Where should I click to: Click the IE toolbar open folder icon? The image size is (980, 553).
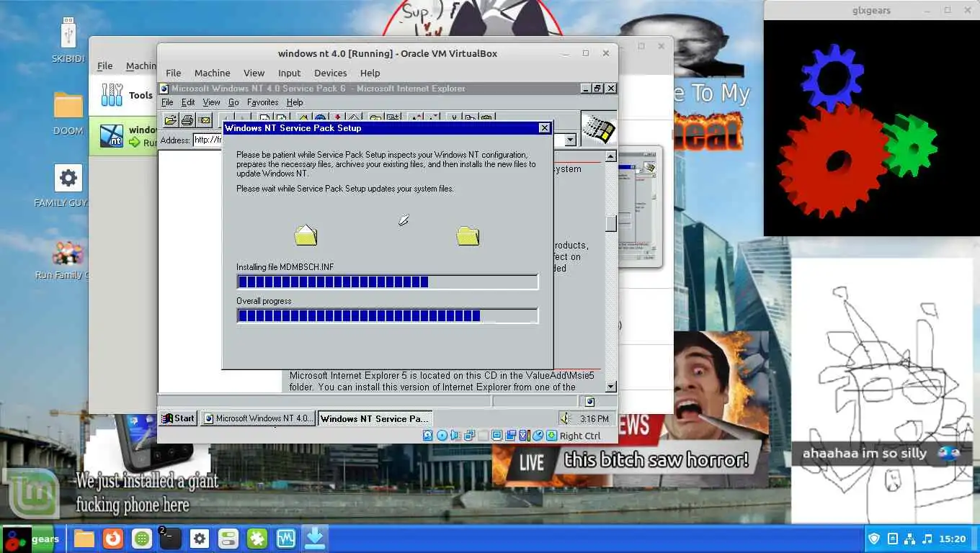coord(171,120)
